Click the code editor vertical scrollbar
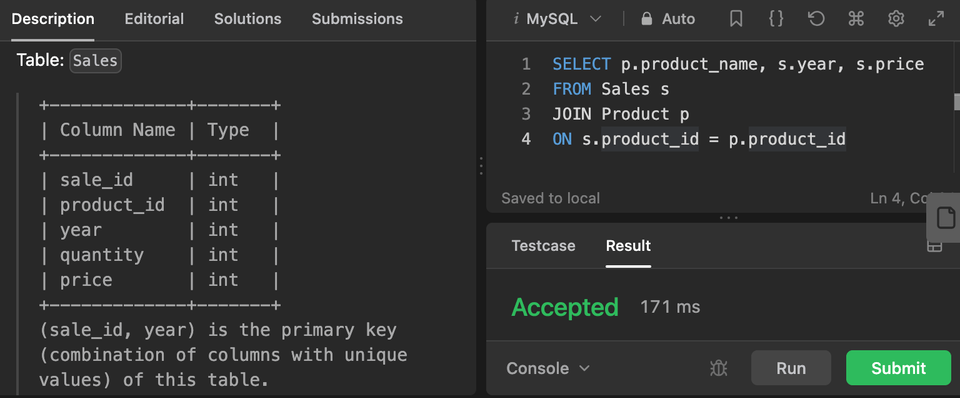This screenshot has width=960, height=398. [956, 101]
